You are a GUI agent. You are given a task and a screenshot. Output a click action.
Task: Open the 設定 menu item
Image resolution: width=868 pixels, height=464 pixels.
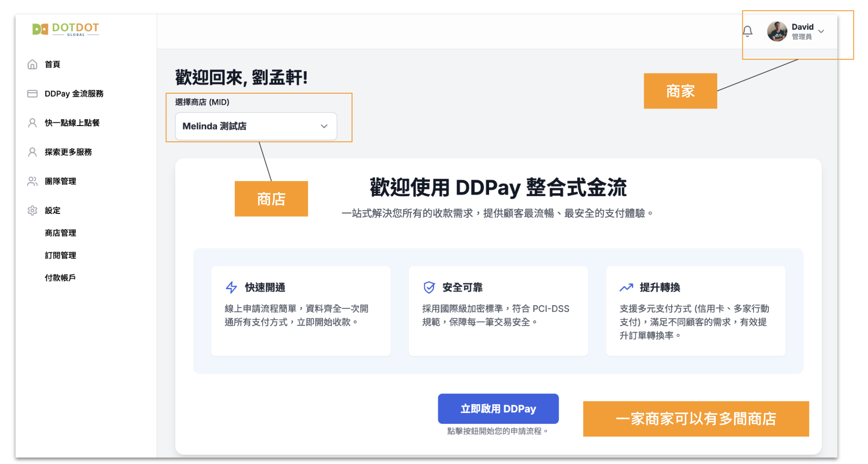[x=53, y=210]
